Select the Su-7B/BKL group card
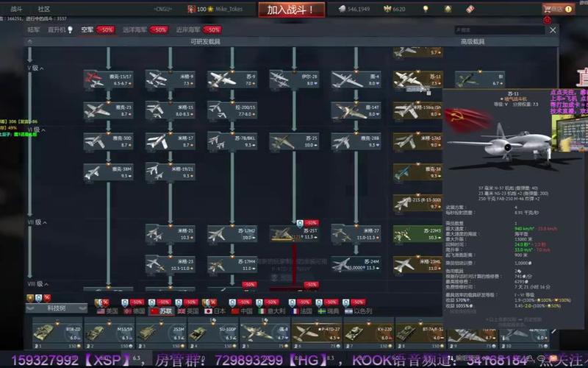The image size is (588, 368). click(x=232, y=141)
